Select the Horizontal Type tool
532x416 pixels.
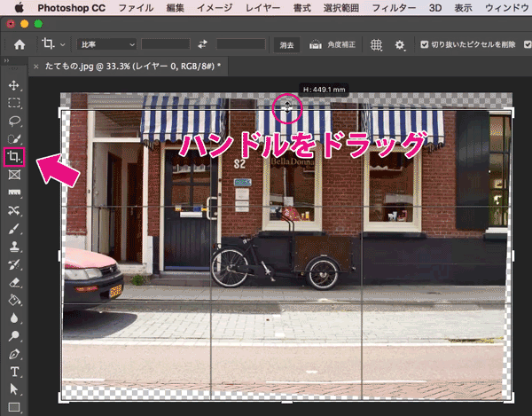point(14,371)
